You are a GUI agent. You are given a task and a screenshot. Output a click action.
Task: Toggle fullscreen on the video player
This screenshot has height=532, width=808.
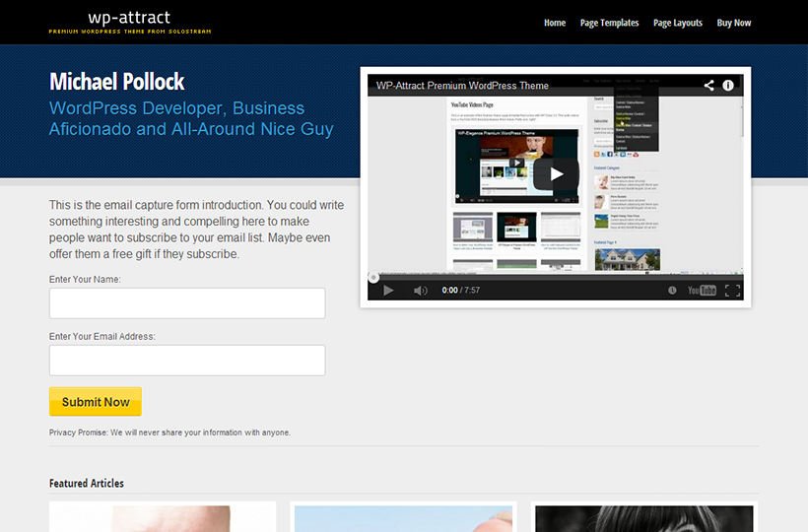coord(732,291)
